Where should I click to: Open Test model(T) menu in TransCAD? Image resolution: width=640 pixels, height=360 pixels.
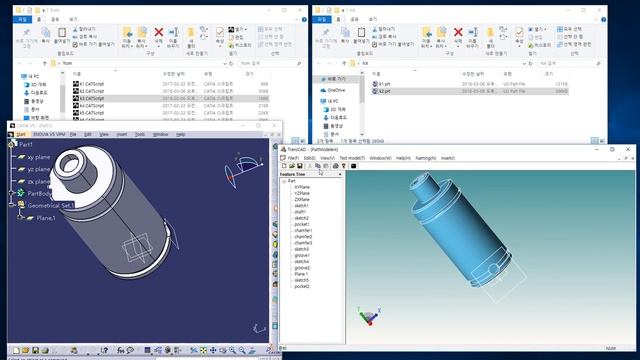coord(352,158)
